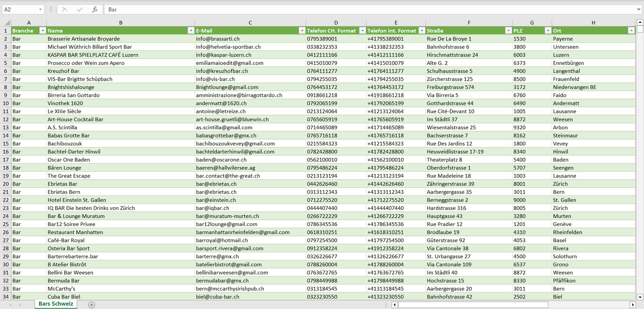Click the next sheet navigation arrow
The height and width of the screenshot is (309, 644).
(x=19, y=305)
